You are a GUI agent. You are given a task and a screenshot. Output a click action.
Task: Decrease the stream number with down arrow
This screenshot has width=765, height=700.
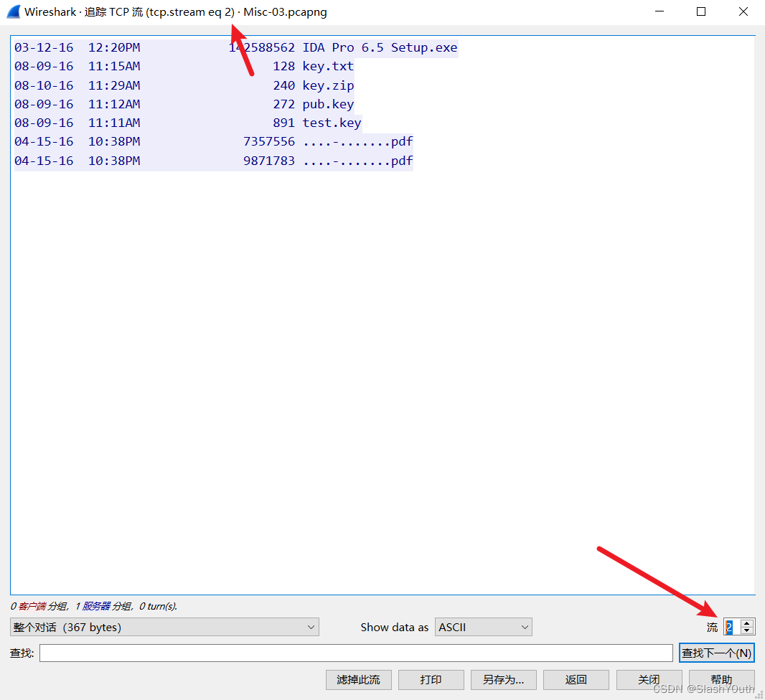click(747, 630)
